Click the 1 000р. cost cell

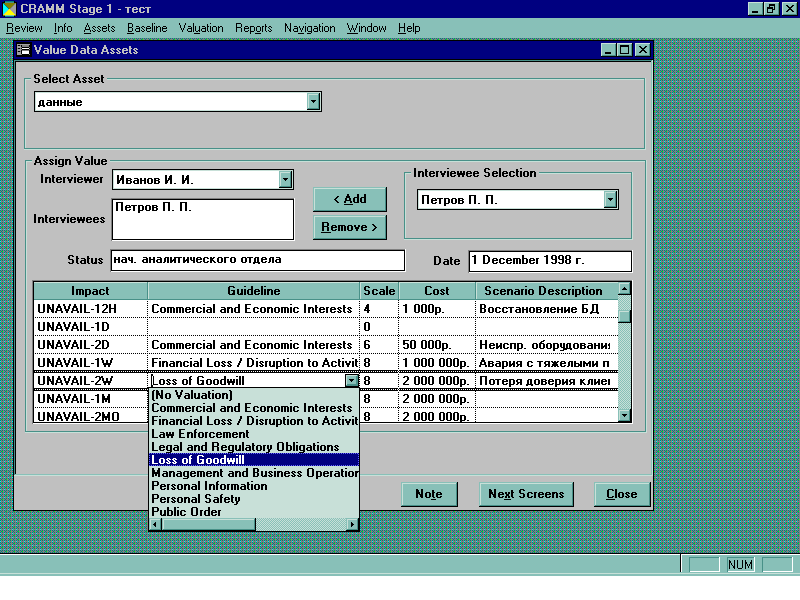tap(437, 309)
